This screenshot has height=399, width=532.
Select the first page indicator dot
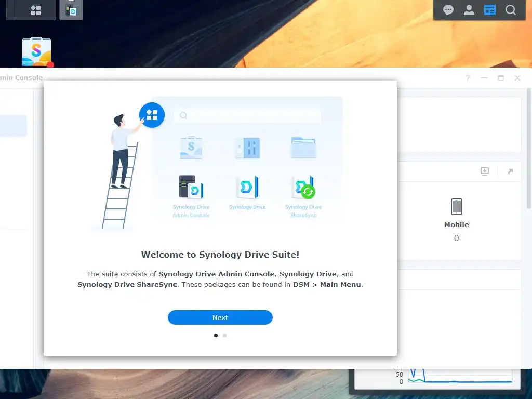tap(216, 335)
